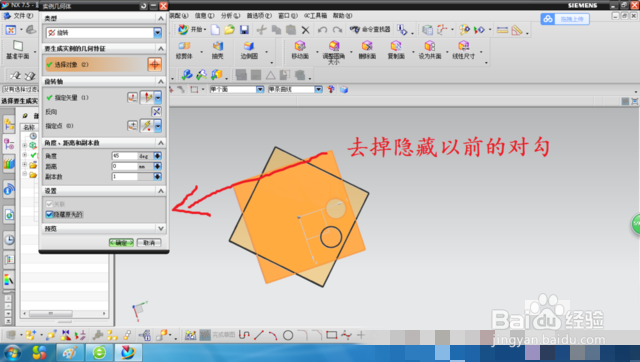This screenshot has width=640, height=362.
Task: Click the 删除面 delete face icon
Action: (x=367, y=50)
